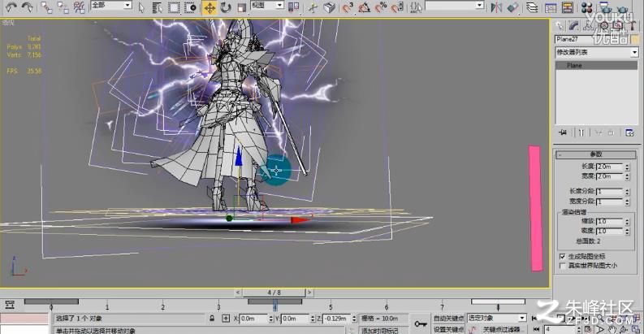Image resolution: width=644 pixels, height=334 pixels.
Task: Toggle 设置关键点 Set Key button
Action: click(x=448, y=329)
